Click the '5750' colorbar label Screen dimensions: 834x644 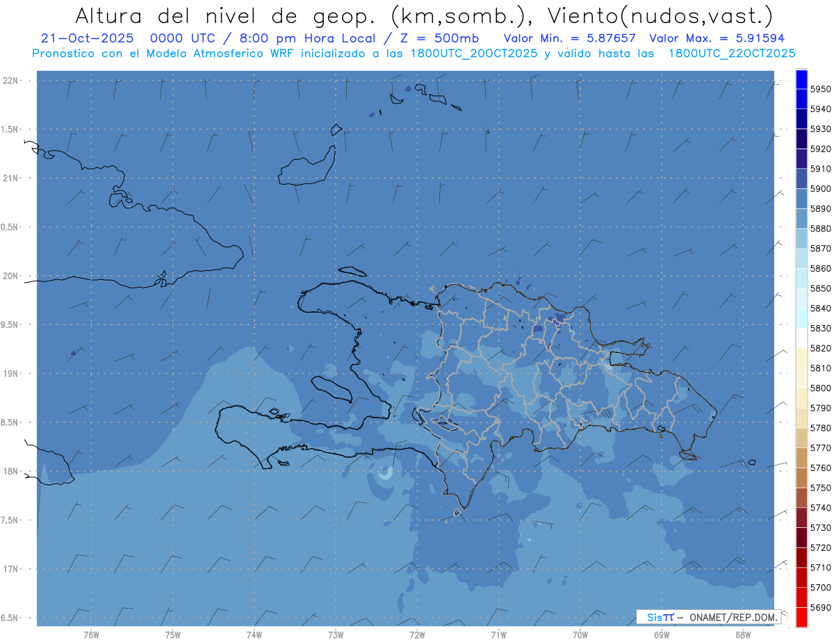821,488
